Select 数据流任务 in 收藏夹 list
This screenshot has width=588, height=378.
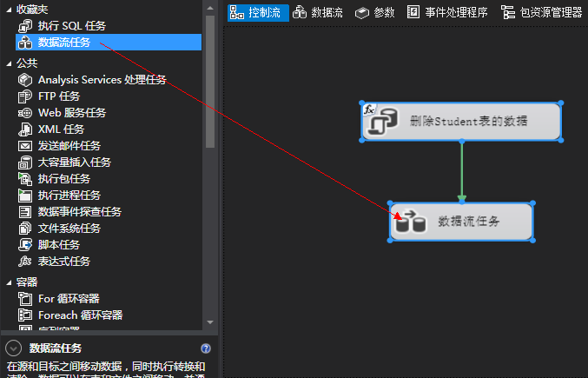(109, 43)
